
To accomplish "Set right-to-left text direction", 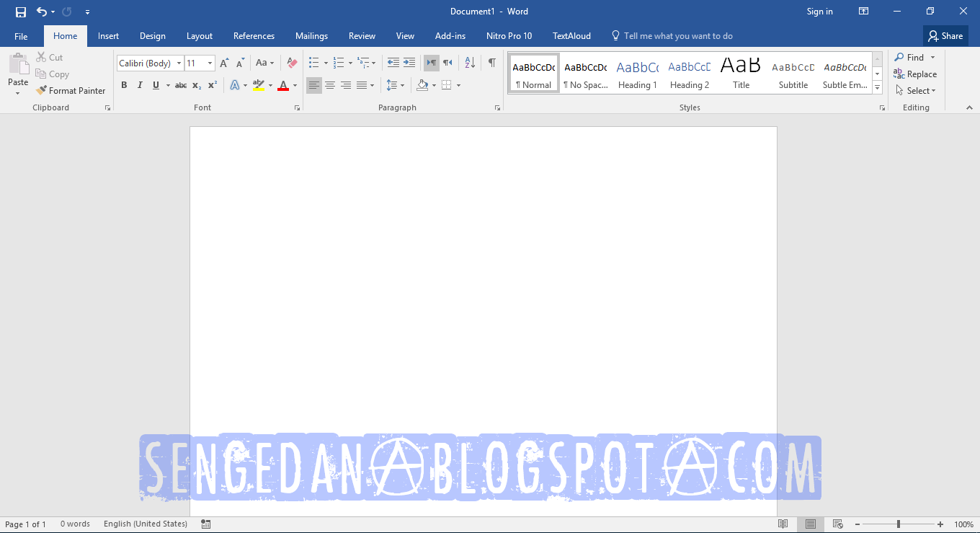I will pos(447,63).
